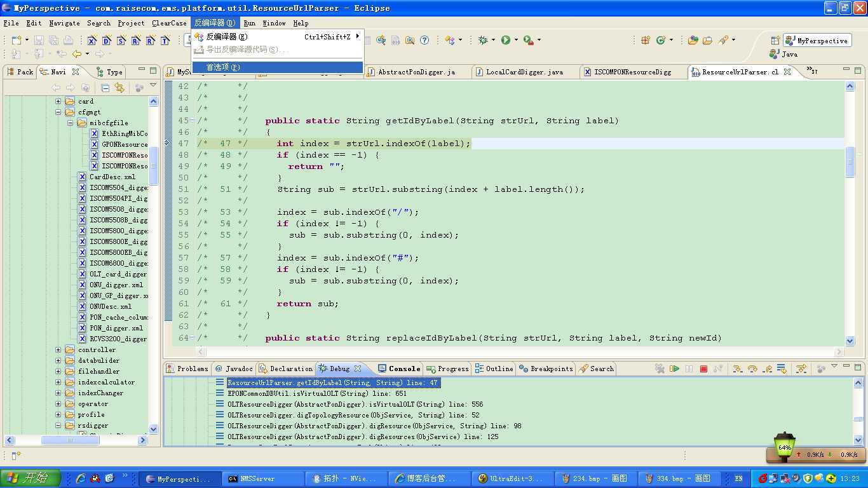Click the green Run toolbar icon

tap(506, 40)
